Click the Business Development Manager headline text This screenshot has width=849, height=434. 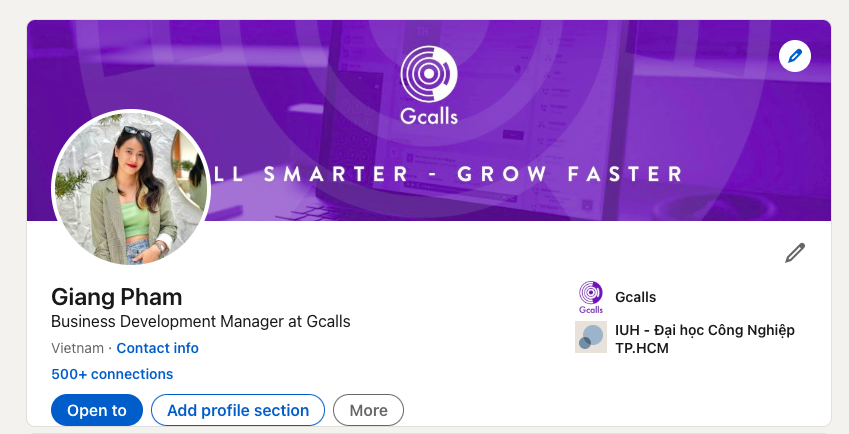click(x=200, y=322)
